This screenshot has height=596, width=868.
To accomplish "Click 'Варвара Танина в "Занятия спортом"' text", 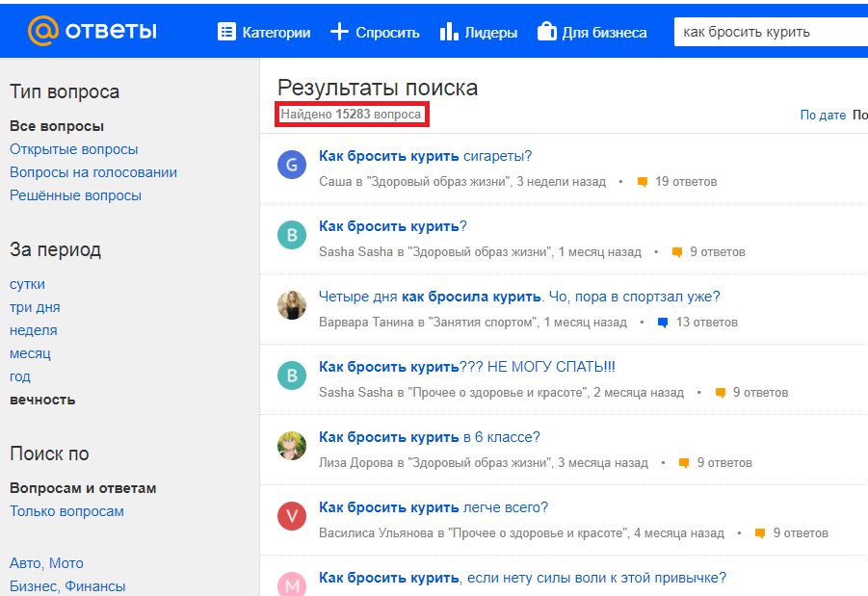I will [429, 323].
